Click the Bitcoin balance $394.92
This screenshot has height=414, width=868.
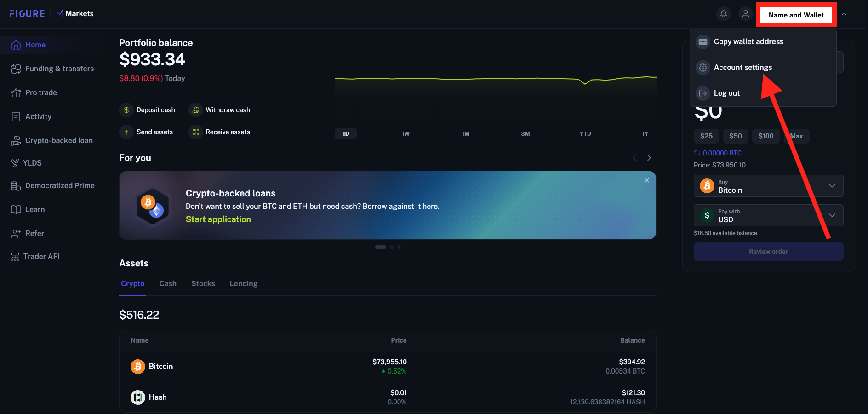click(x=632, y=362)
